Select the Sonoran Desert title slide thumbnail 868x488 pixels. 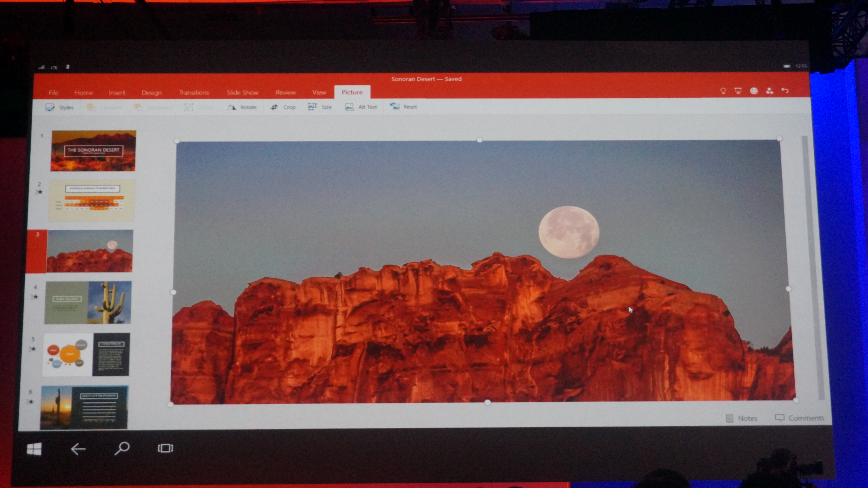pos(93,151)
